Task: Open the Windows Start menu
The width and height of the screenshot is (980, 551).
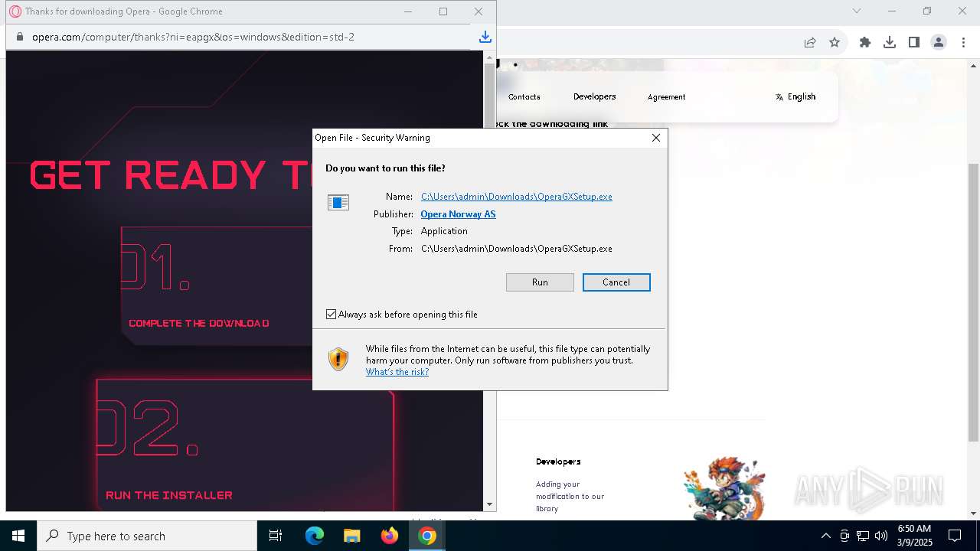Action: [18, 536]
